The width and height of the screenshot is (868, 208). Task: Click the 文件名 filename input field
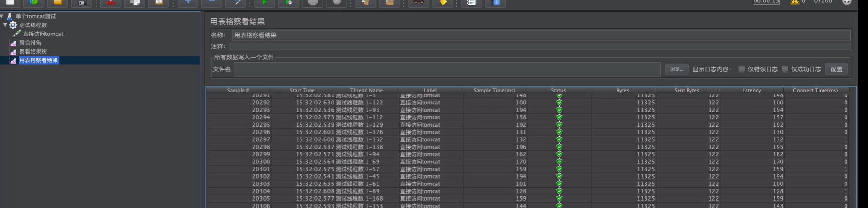pyautogui.click(x=447, y=69)
